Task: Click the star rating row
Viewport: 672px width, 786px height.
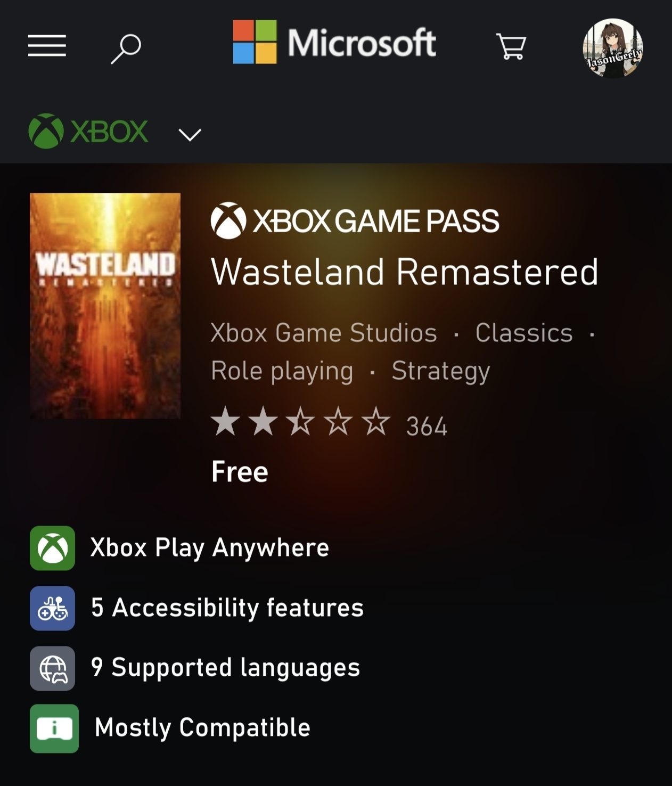Action: tap(301, 422)
